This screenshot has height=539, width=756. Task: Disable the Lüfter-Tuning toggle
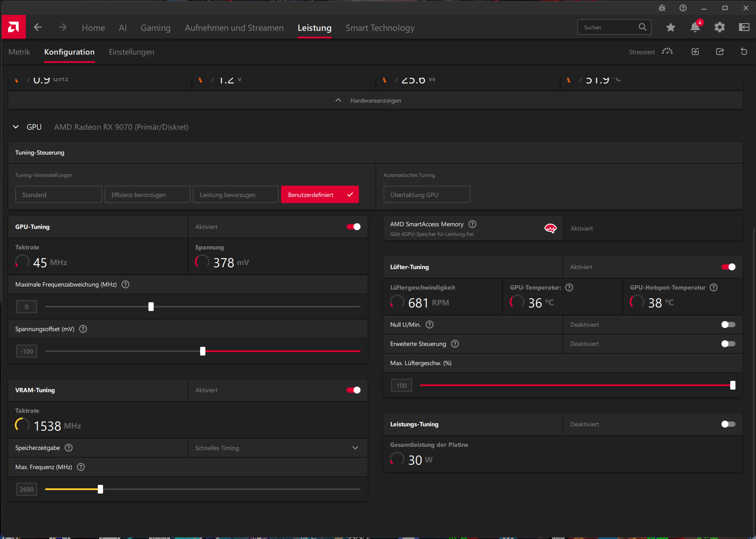(x=728, y=267)
